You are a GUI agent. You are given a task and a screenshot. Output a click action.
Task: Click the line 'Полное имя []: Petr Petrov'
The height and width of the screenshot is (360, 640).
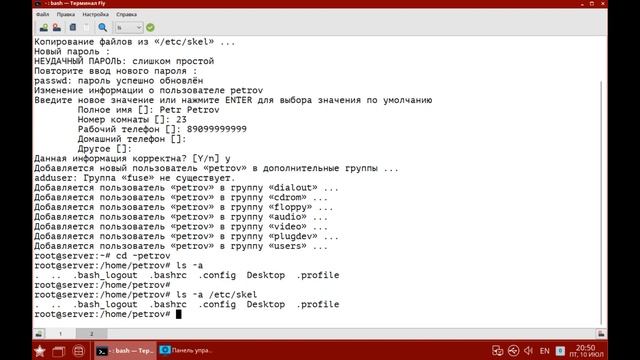coord(149,110)
